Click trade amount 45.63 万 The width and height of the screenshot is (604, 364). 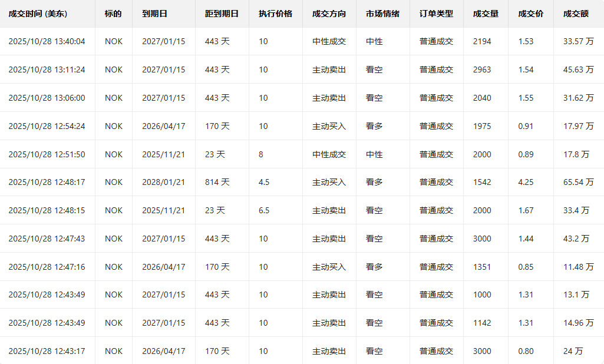(578, 70)
